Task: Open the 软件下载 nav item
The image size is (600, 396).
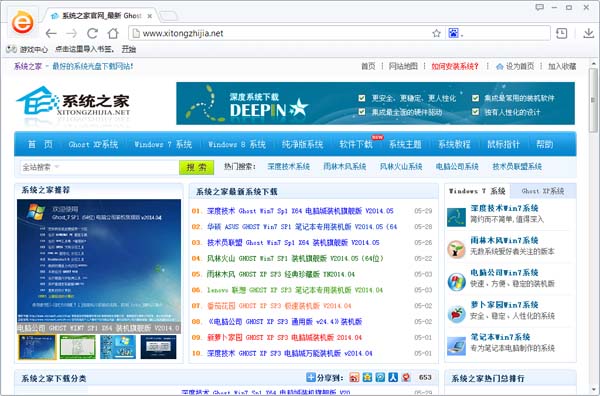Action: point(356,144)
